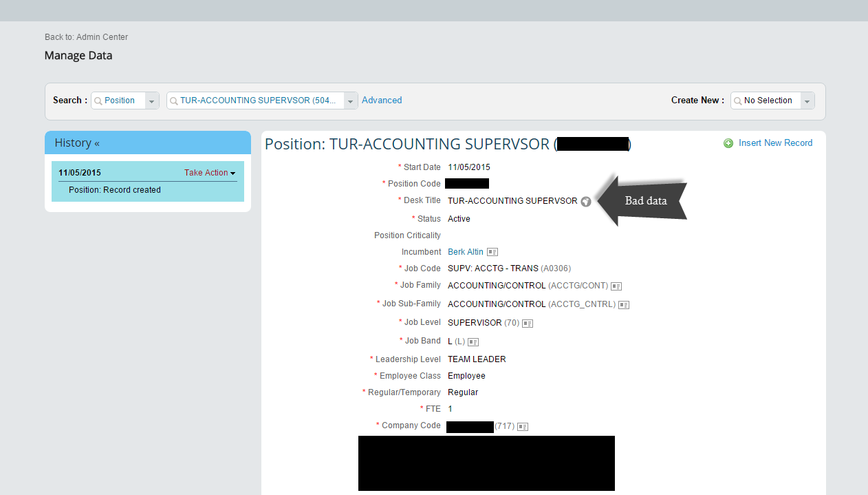Click magnifier icon in Create New box
This screenshot has height=495, width=868.
pos(738,101)
